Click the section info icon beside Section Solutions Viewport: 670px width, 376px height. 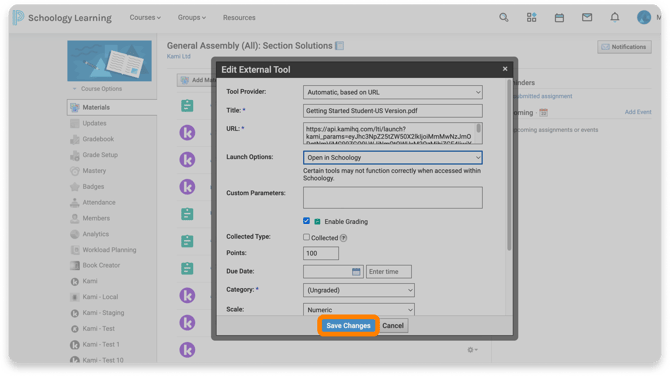(x=340, y=46)
